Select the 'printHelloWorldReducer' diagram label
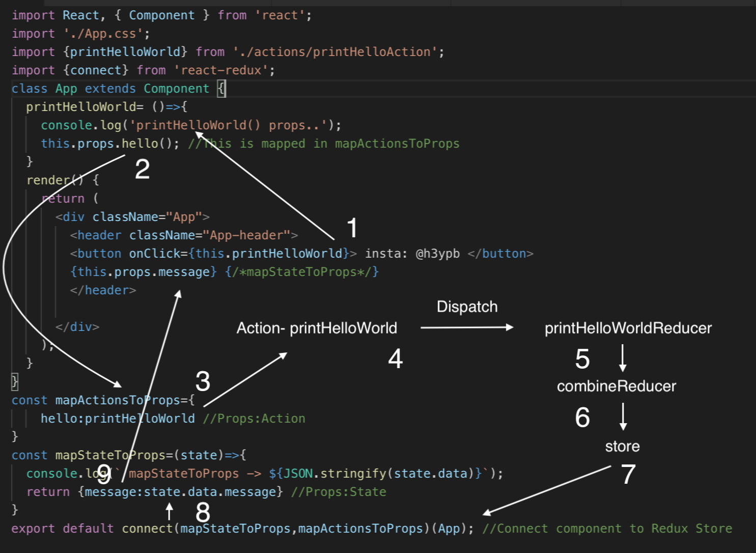The height and width of the screenshot is (553, 756). pyautogui.click(x=628, y=328)
